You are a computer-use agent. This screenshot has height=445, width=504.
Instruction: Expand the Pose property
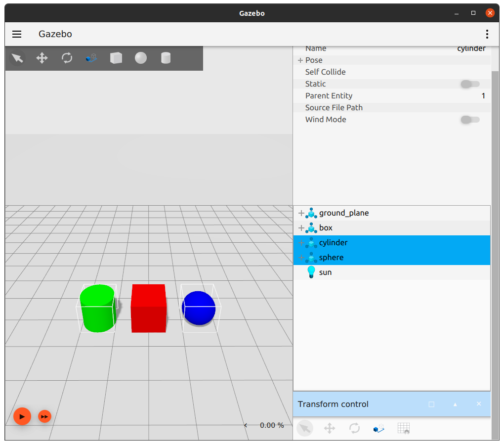tap(300, 60)
